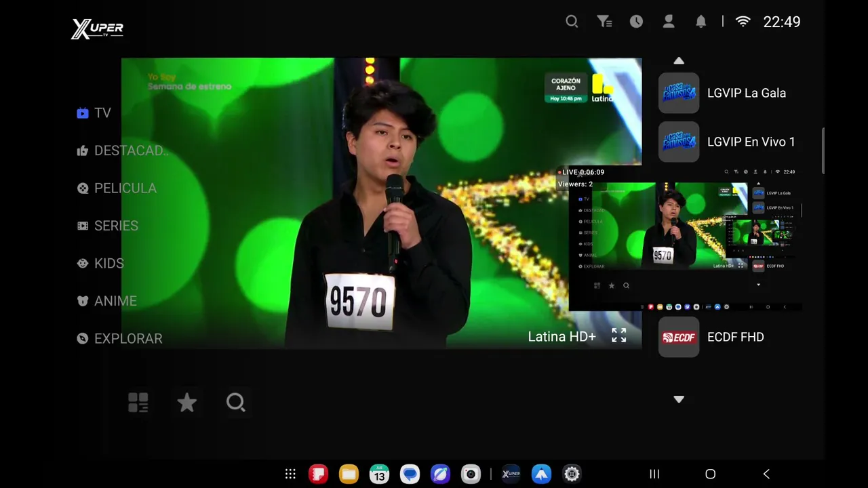Viewport: 868px width, 488px height.
Task: Go to the PELICULA section
Action: click(x=117, y=188)
